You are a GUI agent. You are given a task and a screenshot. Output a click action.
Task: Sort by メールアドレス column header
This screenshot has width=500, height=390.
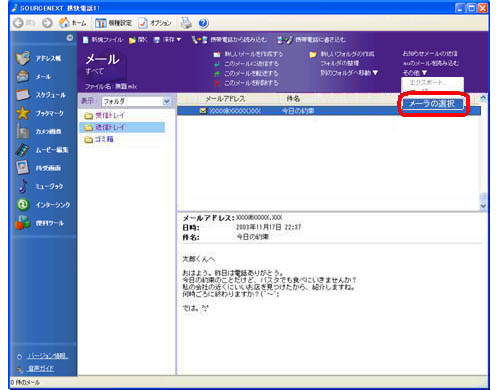225,99
